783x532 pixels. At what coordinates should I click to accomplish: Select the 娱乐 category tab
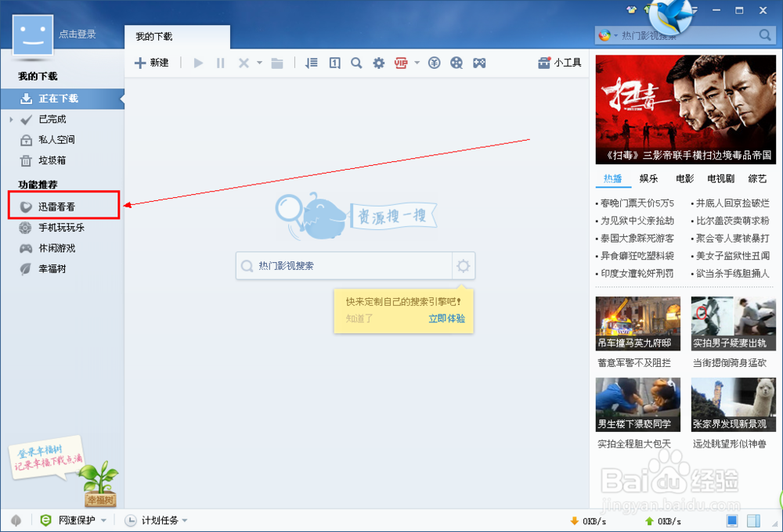(648, 178)
